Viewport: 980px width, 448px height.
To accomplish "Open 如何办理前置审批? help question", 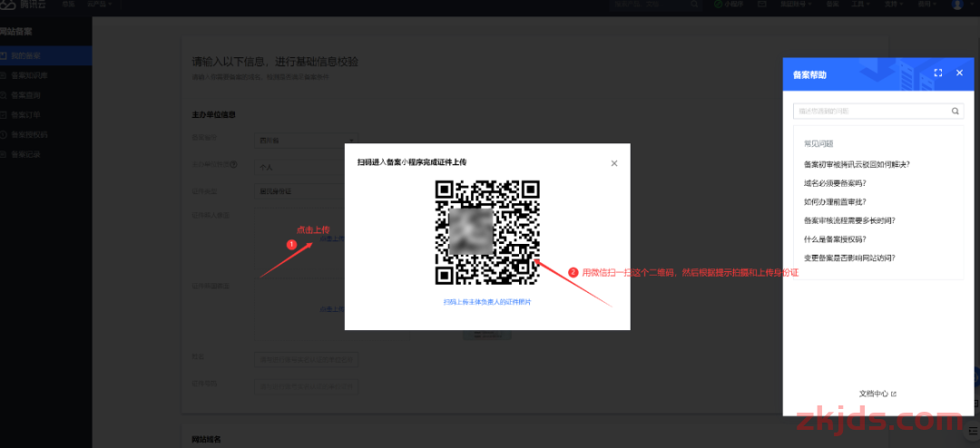I will (x=835, y=202).
